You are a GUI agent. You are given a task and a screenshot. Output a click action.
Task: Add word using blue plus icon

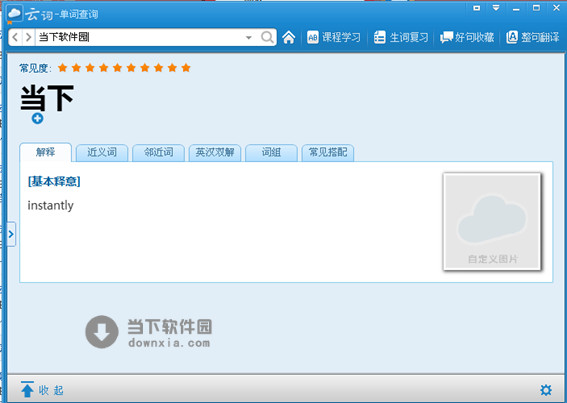coord(37,118)
